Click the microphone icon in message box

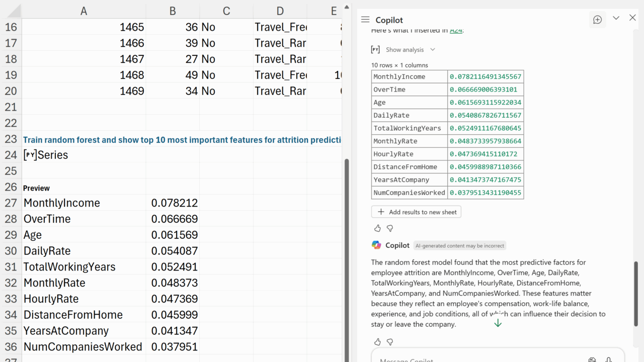(609, 359)
